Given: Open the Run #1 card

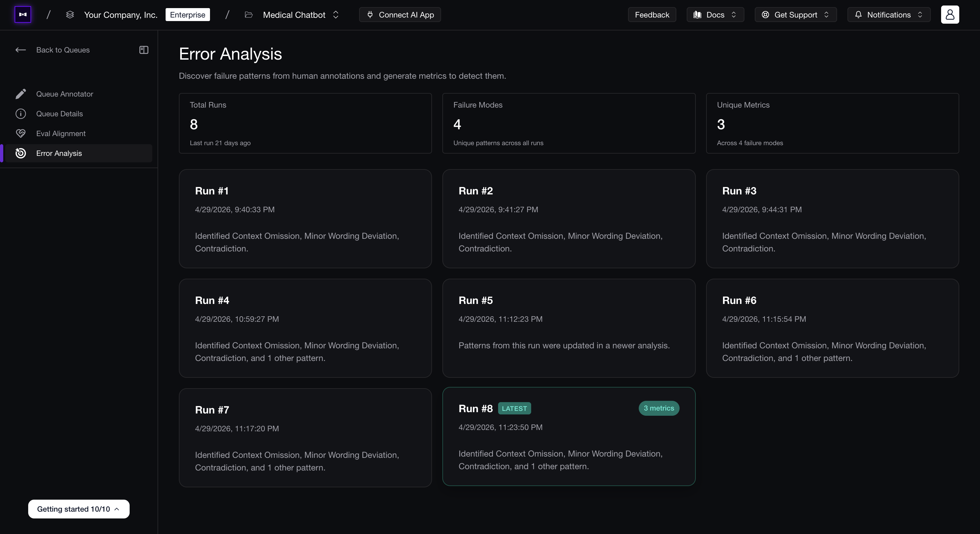Looking at the screenshot, I should (305, 219).
